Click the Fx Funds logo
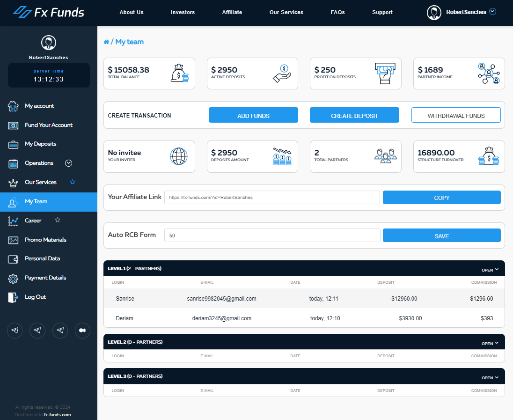 (49, 12)
